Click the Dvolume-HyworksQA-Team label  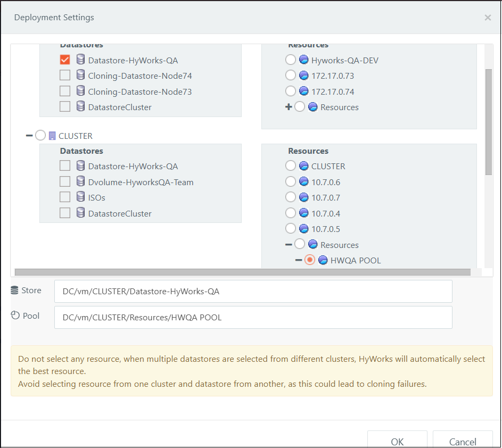[x=141, y=182]
